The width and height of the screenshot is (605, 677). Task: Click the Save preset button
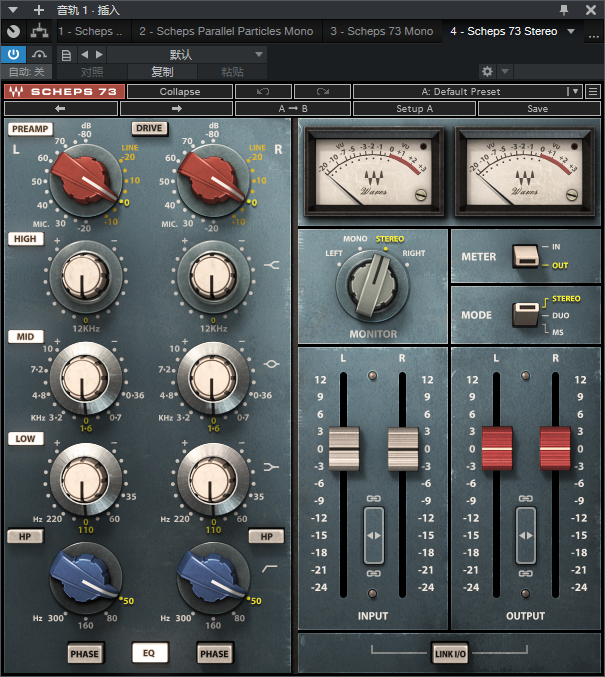(539, 108)
